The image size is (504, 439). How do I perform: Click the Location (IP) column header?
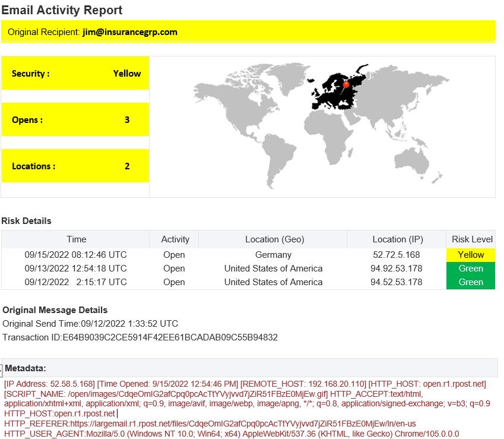pos(397,239)
